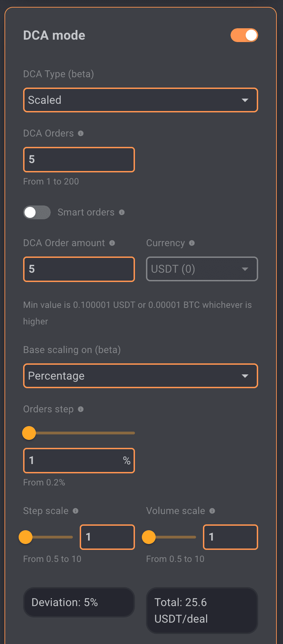The width and height of the screenshot is (283, 644).
Task: Click info icon beside Smart orders
Action: coord(122,212)
